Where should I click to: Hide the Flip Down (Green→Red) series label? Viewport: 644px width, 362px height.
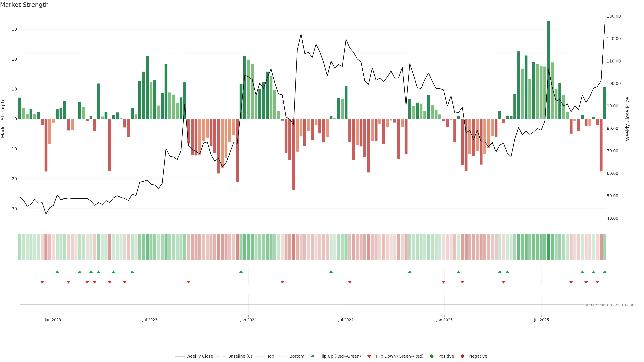[399, 356]
